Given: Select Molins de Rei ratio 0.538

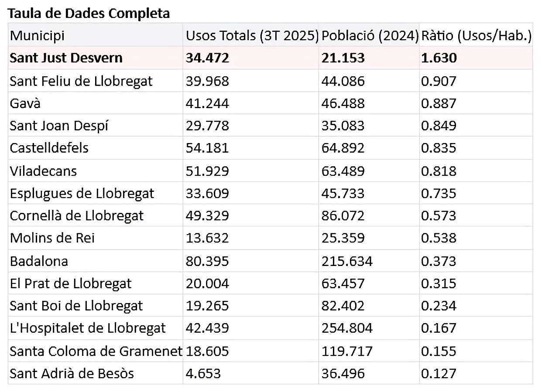Looking at the screenshot, I should [439, 238].
